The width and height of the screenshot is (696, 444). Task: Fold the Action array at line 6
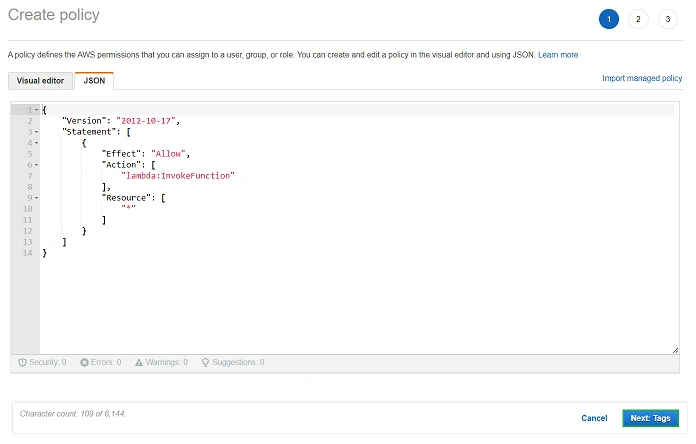[35, 164]
